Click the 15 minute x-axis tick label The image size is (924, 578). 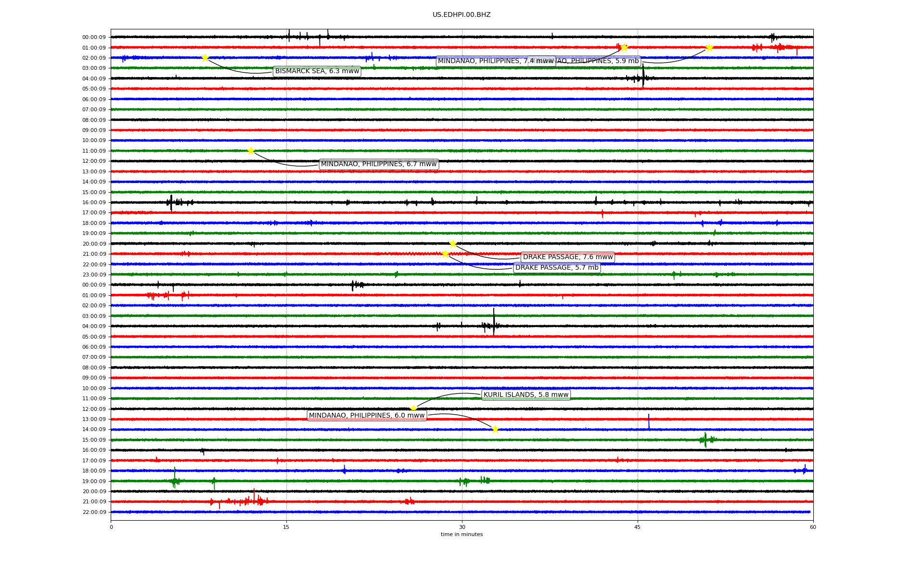pos(286,527)
